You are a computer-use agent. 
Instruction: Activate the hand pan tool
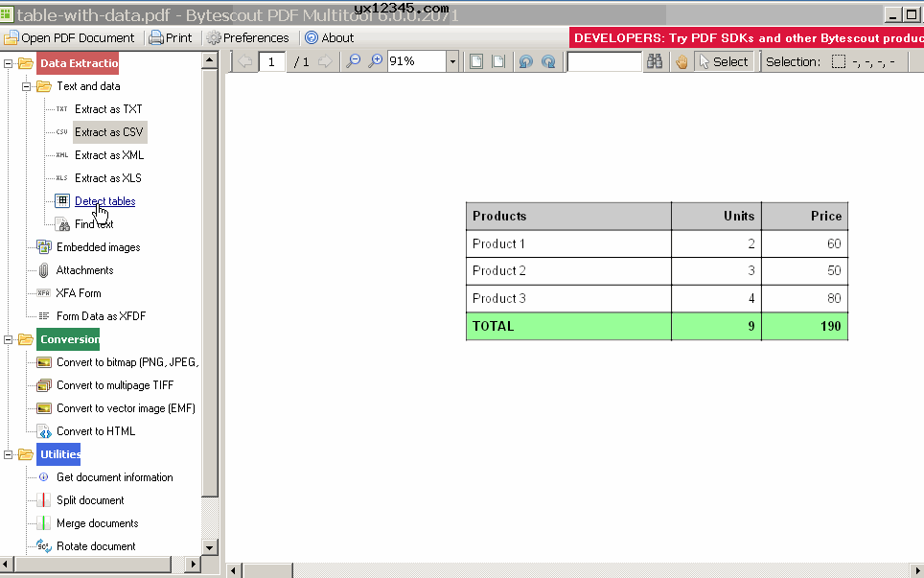[681, 61]
